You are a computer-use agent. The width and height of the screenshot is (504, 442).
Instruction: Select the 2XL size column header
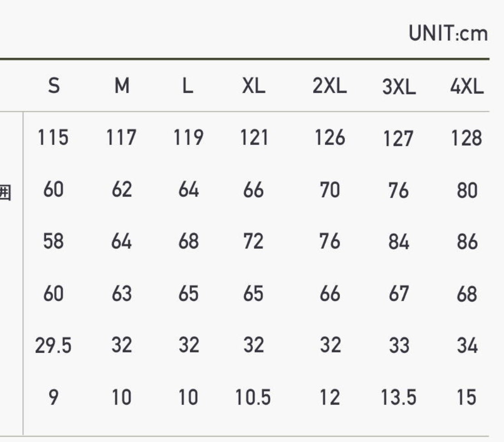pyautogui.click(x=330, y=86)
